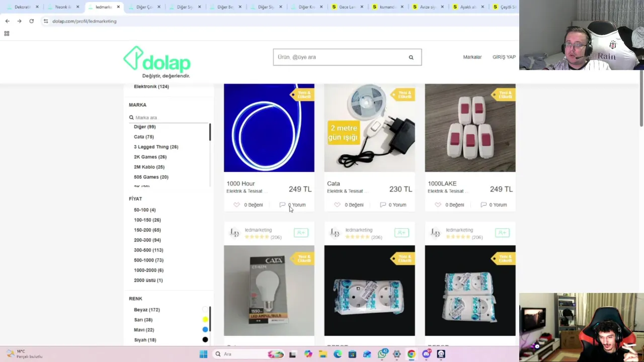
Task: Follow ledmarketing on middle socket card
Action: coord(401,233)
